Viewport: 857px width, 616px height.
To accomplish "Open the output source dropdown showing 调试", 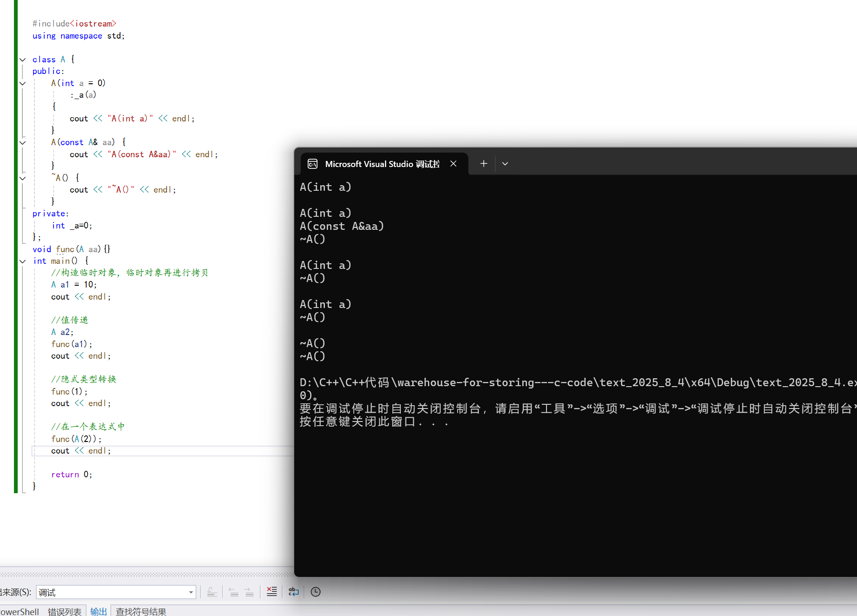I will (x=116, y=592).
